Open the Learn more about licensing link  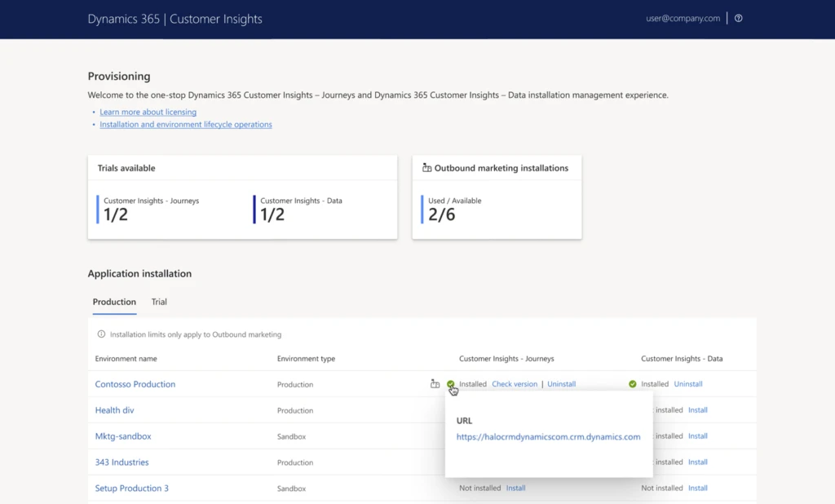pos(148,112)
